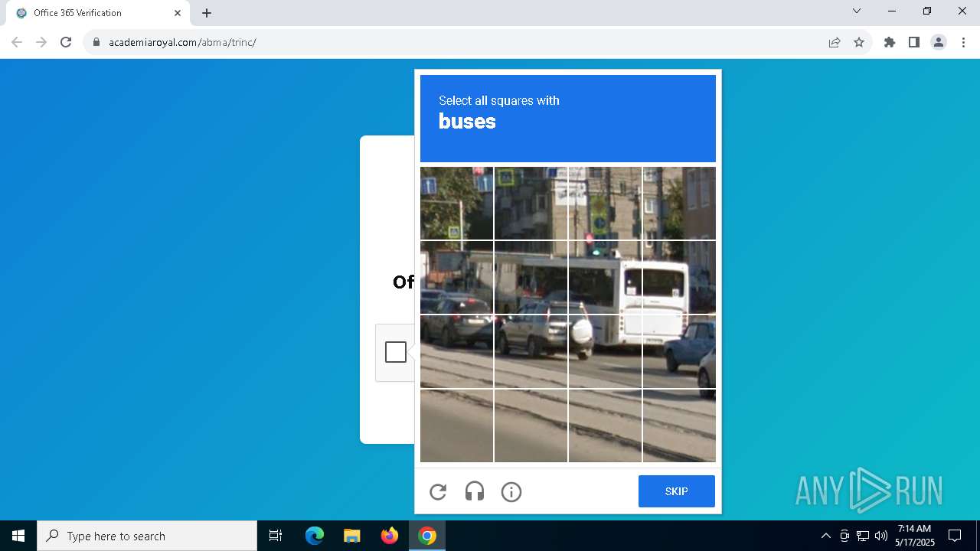The image size is (980, 551).
Task: Open the captcha info icon
Action: point(511,491)
